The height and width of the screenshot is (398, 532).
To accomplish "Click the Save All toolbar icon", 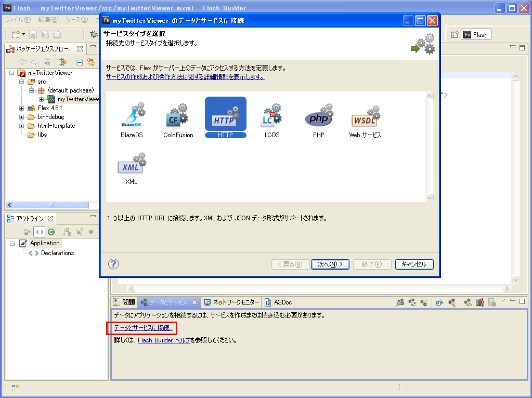I will click(x=45, y=34).
